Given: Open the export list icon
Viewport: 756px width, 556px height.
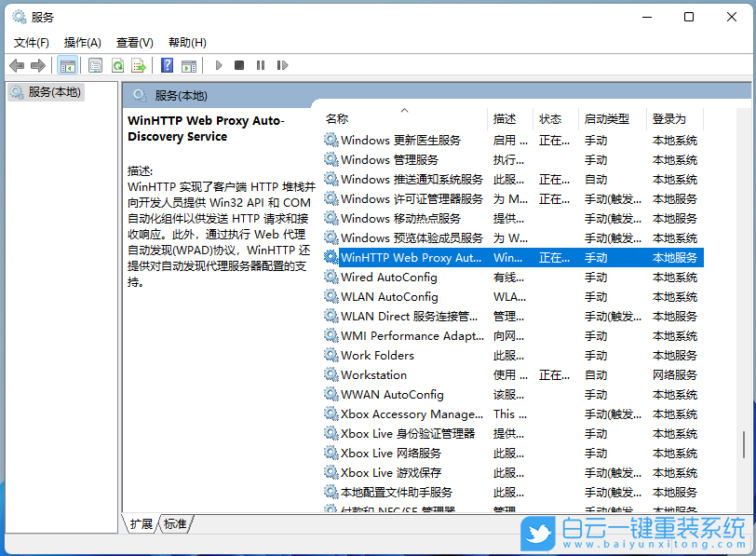Looking at the screenshot, I should (x=138, y=65).
